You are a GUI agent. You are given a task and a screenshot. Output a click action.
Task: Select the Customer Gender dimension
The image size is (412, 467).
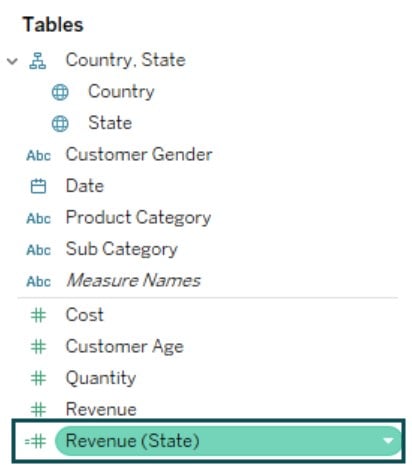(139, 155)
